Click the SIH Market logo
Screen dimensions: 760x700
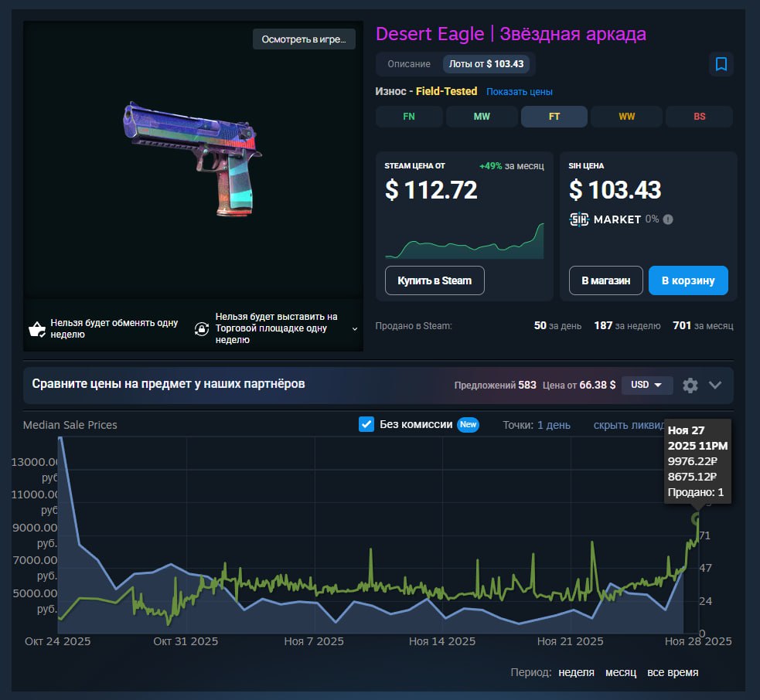click(605, 219)
